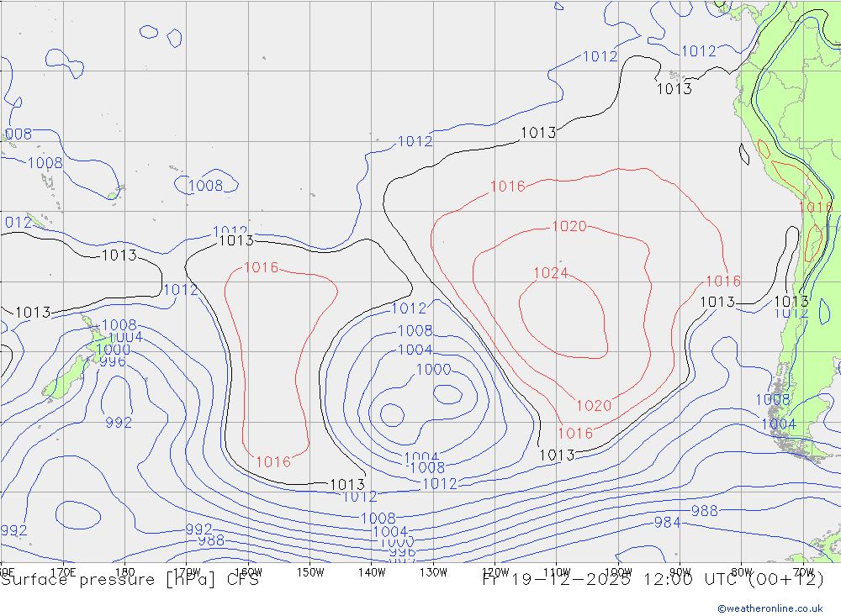Click the 'Surface pressure [hPa] CFS' caption
Screen dimensions: 841x616
pos(130,580)
